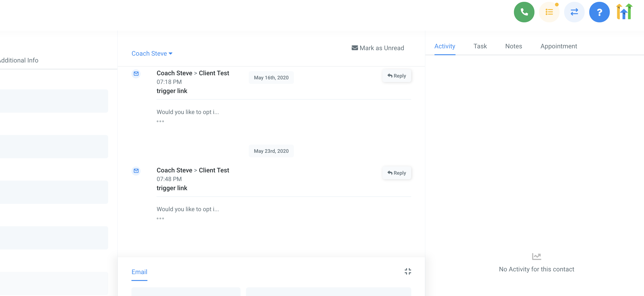Switch to the Task tab
Viewport: 644px width, 296px height.
pos(480,46)
